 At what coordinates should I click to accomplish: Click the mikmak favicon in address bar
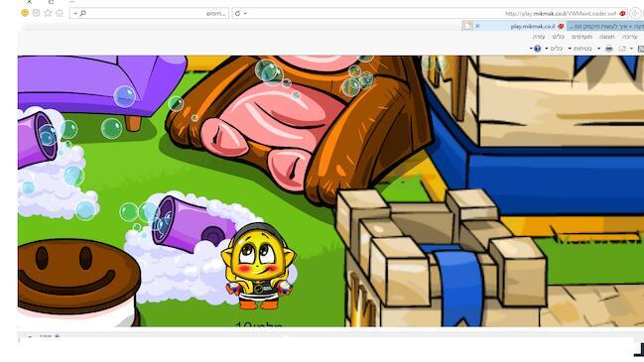click(x=622, y=14)
